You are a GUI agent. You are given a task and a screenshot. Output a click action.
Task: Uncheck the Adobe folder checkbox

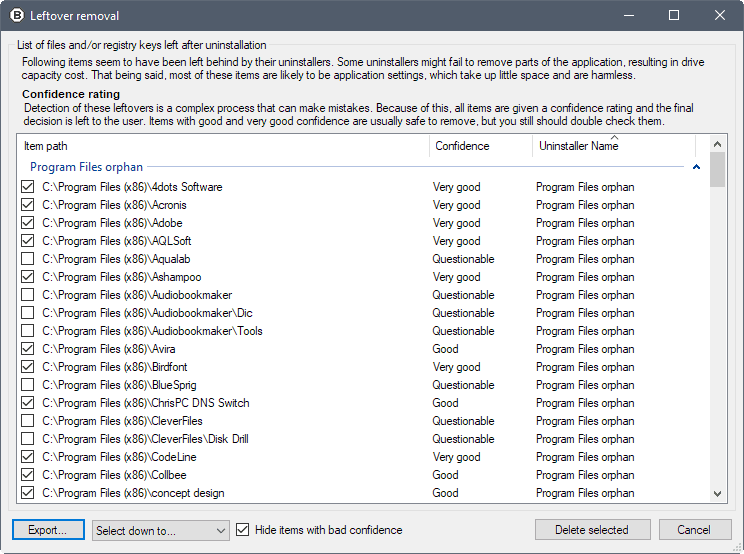pyautogui.click(x=28, y=223)
